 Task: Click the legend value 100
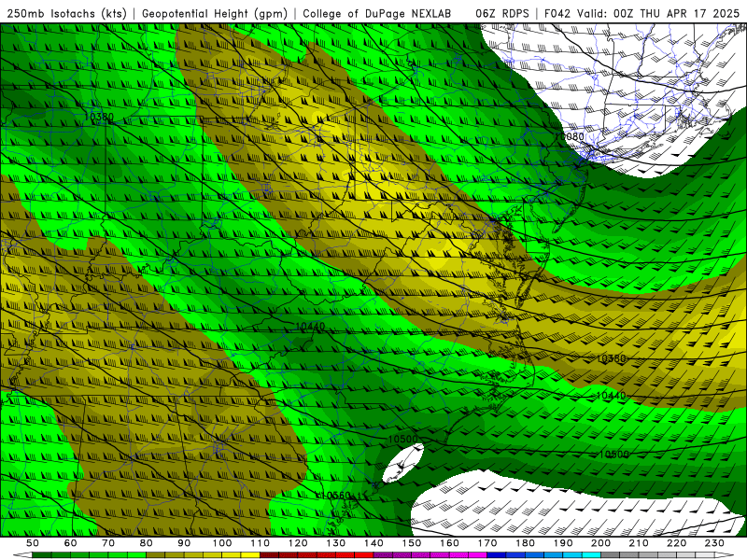(222, 543)
